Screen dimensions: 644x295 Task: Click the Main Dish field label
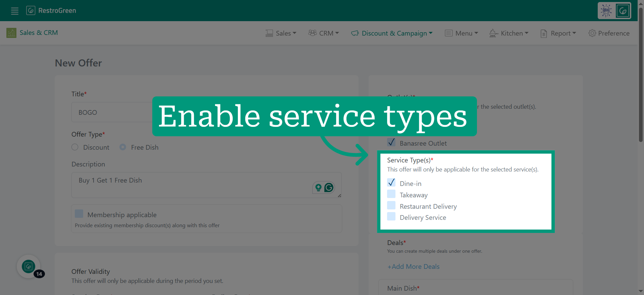[x=404, y=288]
